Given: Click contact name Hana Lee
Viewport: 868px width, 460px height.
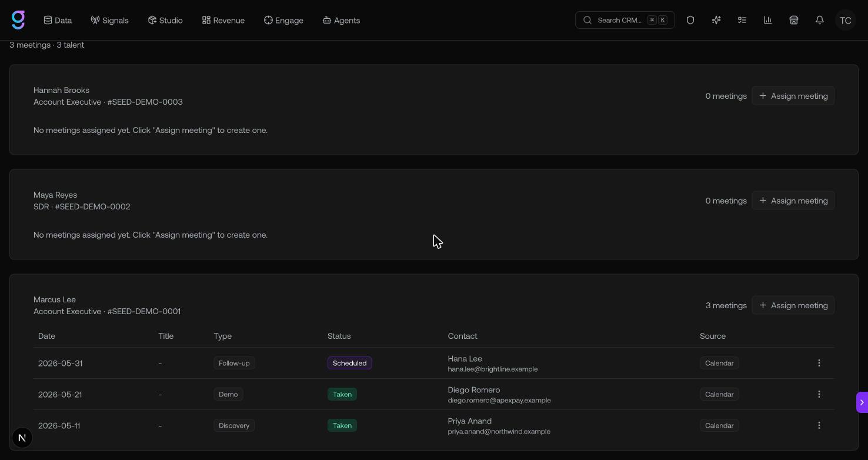Looking at the screenshot, I should 465,358.
